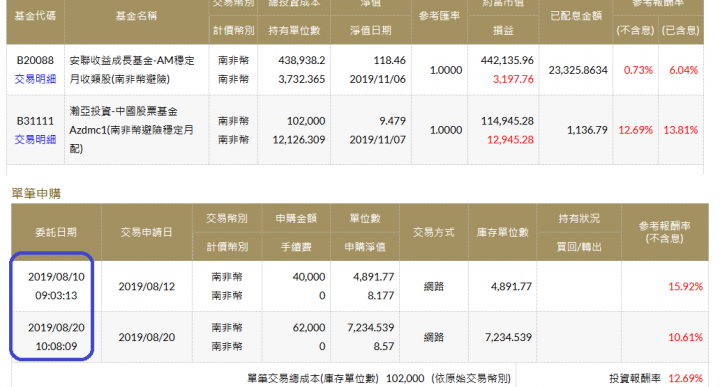
Task: Select market value 114,945.28
Action: tap(507, 121)
